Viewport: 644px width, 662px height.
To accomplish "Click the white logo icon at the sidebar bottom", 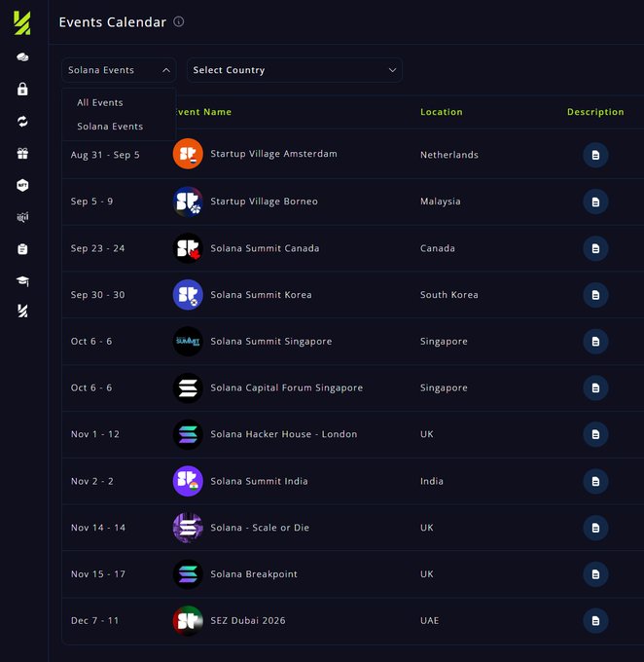I will pos(22,312).
